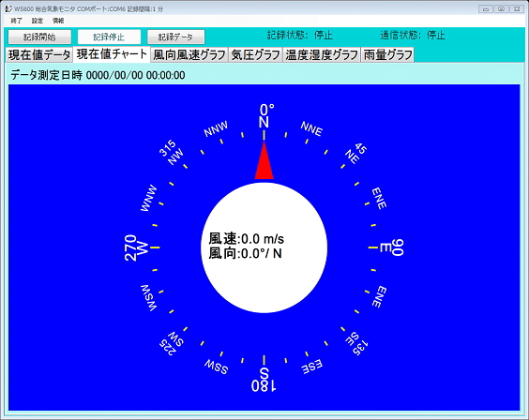This screenshot has height=420, width=529.
Task: Select the 現在値チャート tab
Action: (112, 54)
